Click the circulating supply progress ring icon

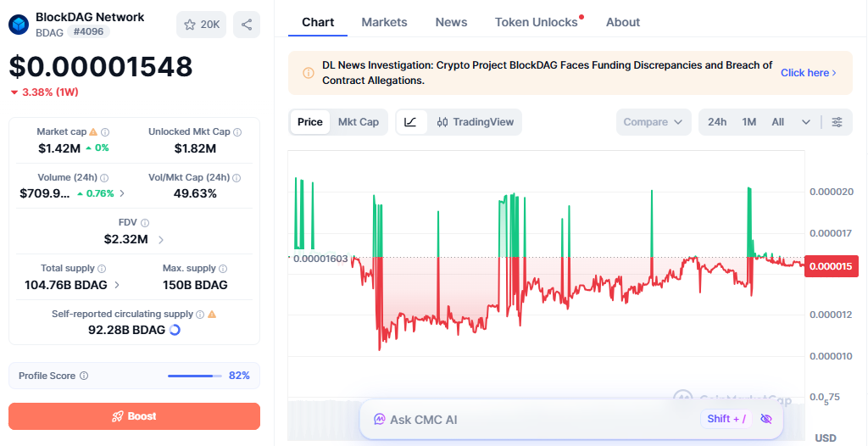[175, 330]
